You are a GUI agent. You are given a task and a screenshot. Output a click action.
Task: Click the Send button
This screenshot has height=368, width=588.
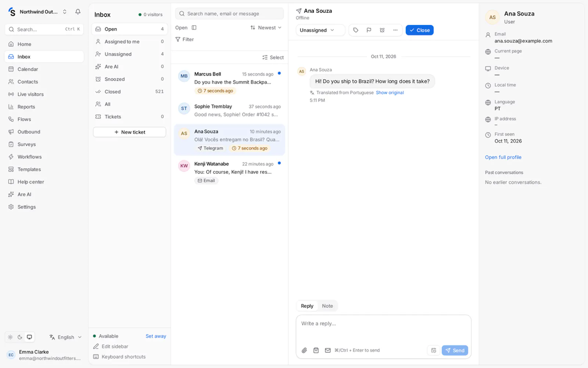pyautogui.click(x=455, y=350)
